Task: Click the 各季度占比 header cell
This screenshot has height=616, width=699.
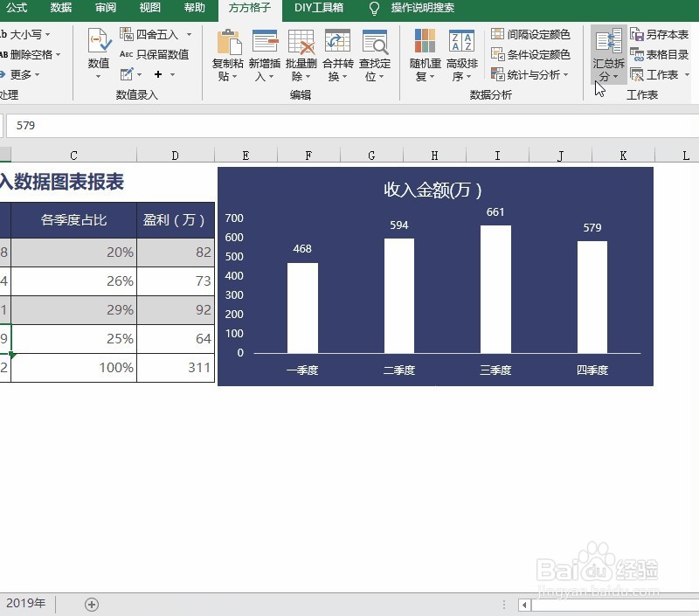Action: click(73, 219)
